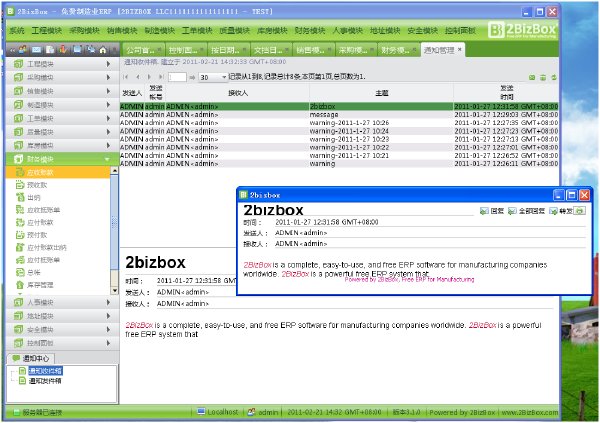The height and width of the screenshot is (423, 600).
Task: Go to the home icon in sidebar toolbar
Action: (103, 50)
